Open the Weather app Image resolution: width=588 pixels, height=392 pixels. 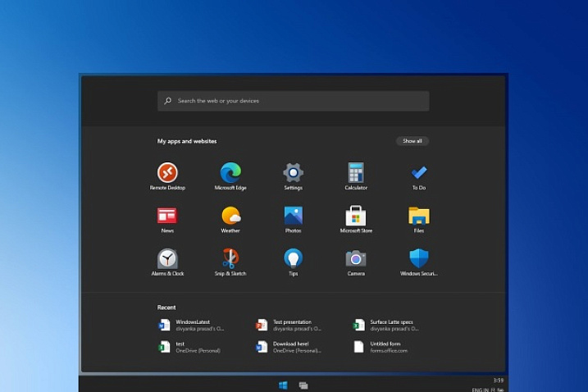(x=230, y=220)
